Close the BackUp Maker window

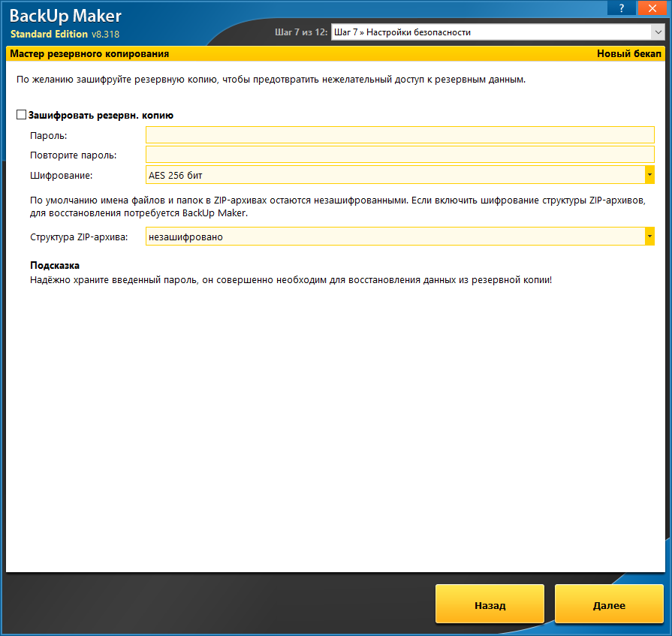coord(652,8)
